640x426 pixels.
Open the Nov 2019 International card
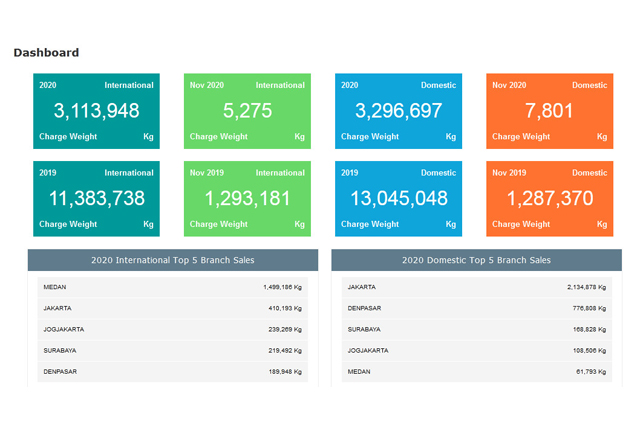[x=247, y=198]
